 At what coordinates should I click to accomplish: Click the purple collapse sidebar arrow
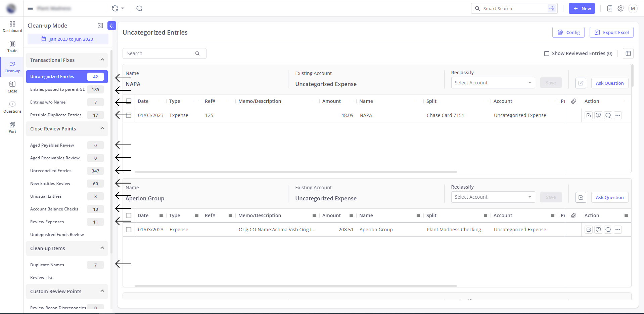(x=112, y=26)
